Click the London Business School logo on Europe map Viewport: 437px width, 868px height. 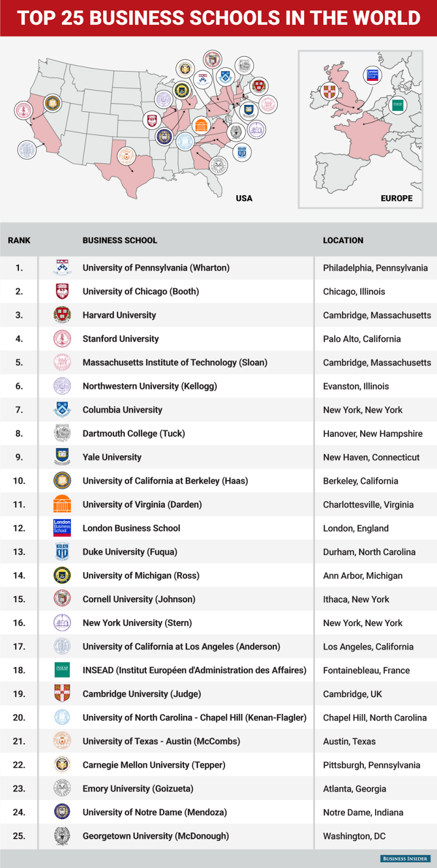click(372, 75)
